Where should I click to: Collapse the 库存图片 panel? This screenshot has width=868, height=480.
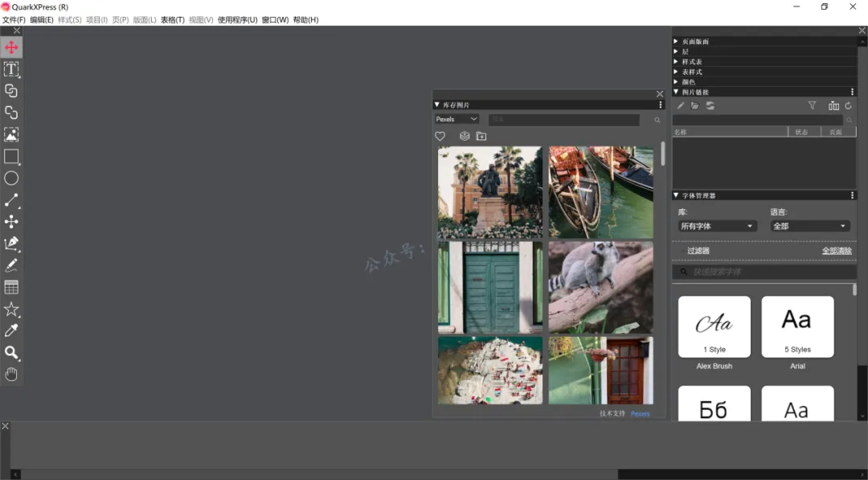click(436, 105)
